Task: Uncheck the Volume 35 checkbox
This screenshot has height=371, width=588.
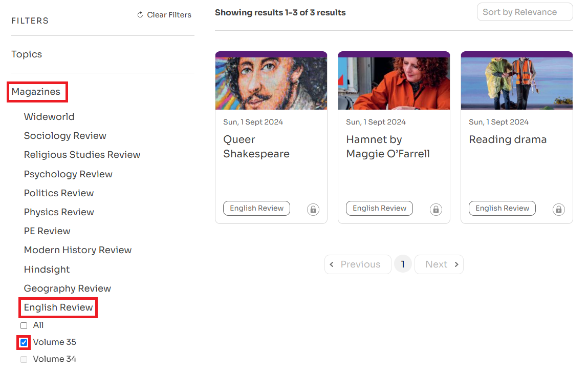Action: click(24, 342)
